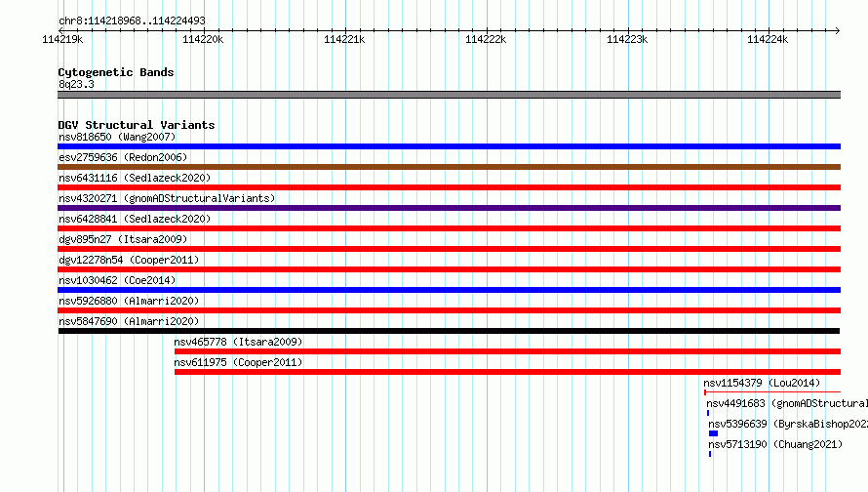Open the dgv895n27 (Itsara2009) variant bar
Screen dimensions: 868x492
pos(449,249)
